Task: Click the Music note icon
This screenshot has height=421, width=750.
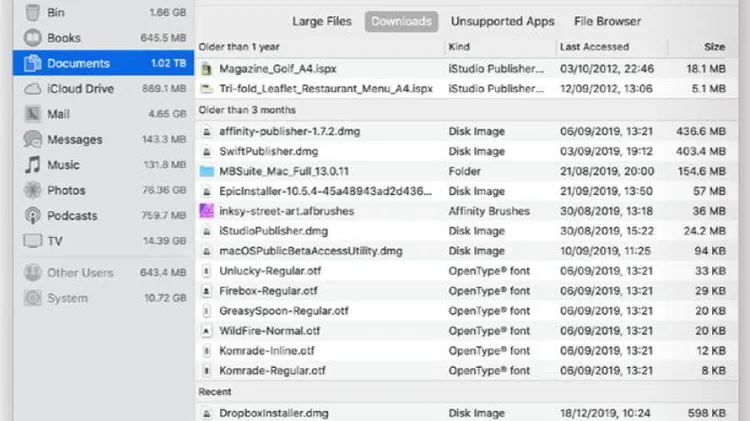Action: [33, 165]
